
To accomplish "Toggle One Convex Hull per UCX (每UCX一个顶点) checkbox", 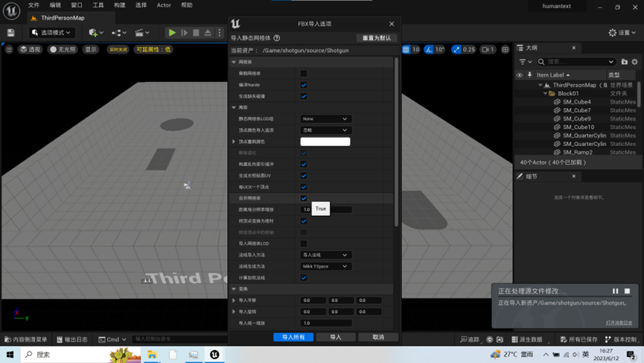I will 304,187.
